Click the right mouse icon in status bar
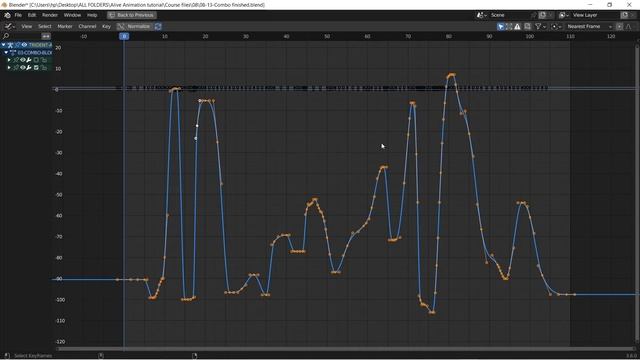 click(x=195, y=356)
